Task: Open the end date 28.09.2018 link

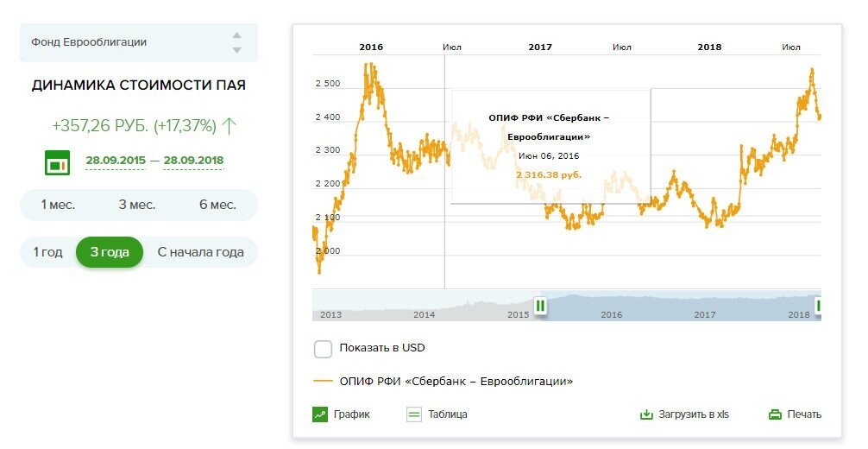Action: [x=194, y=161]
